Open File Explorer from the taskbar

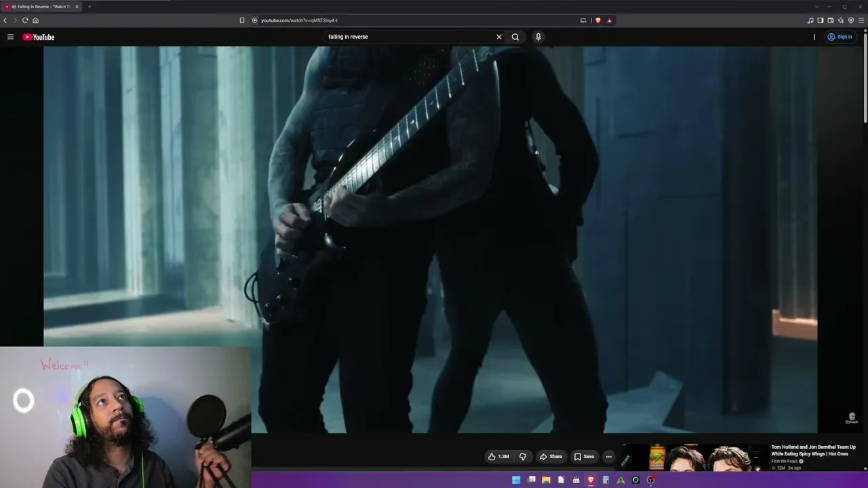point(546,480)
